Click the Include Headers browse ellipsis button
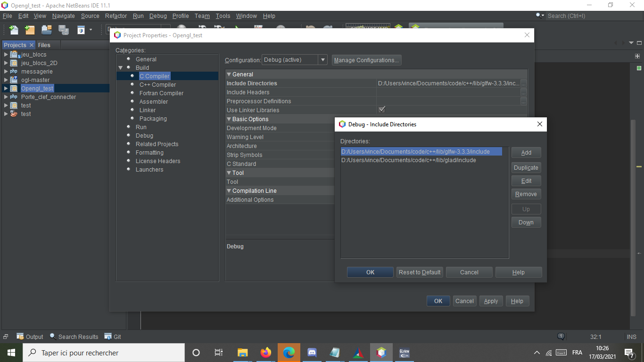The height and width of the screenshot is (362, 644). coord(523,92)
